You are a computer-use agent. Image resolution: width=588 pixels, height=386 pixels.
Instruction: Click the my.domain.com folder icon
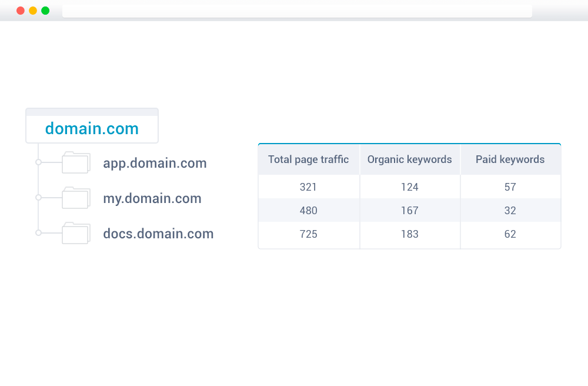(76, 198)
